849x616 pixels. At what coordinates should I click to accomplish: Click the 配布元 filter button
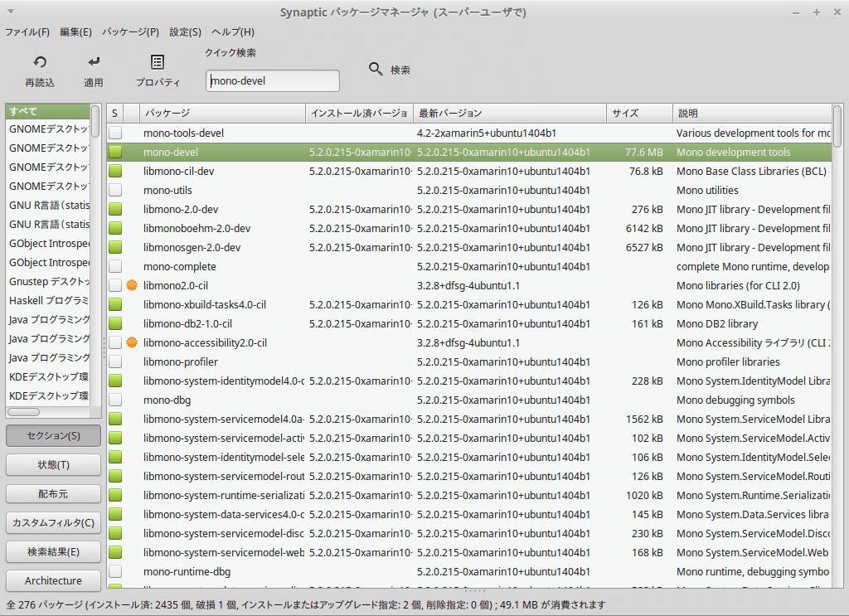tap(53, 493)
